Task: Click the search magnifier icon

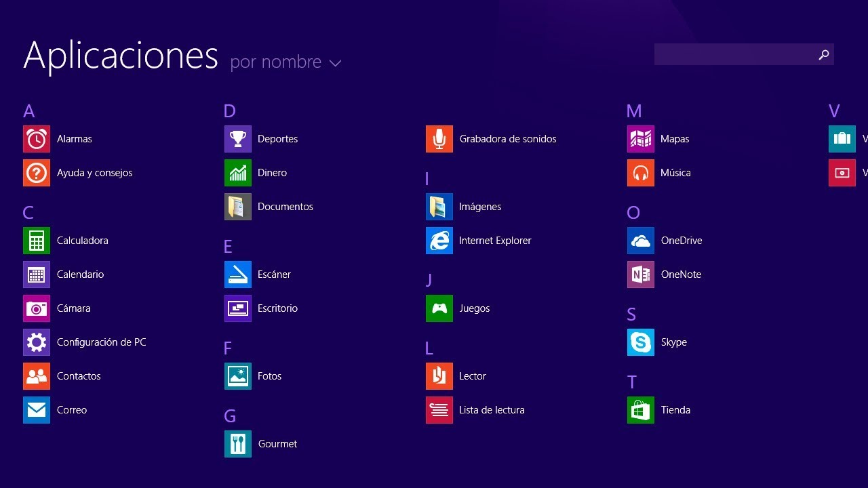Action: click(824, 55)
